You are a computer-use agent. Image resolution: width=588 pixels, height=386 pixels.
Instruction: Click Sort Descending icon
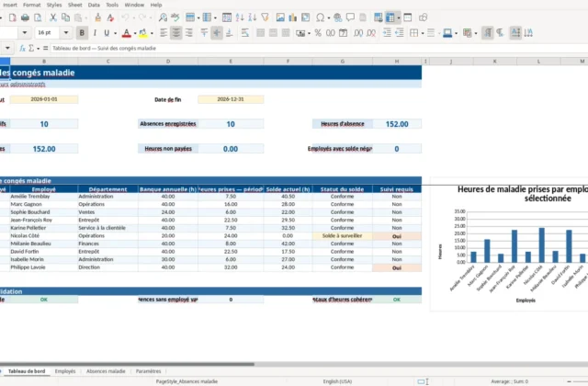pyautogui.click(x=253, y=17)
